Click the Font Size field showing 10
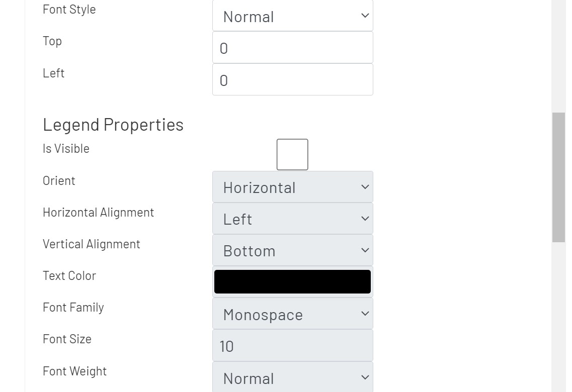Image resolution: width=572 pixels, height=392 pixels. click(x=292, y=345)
